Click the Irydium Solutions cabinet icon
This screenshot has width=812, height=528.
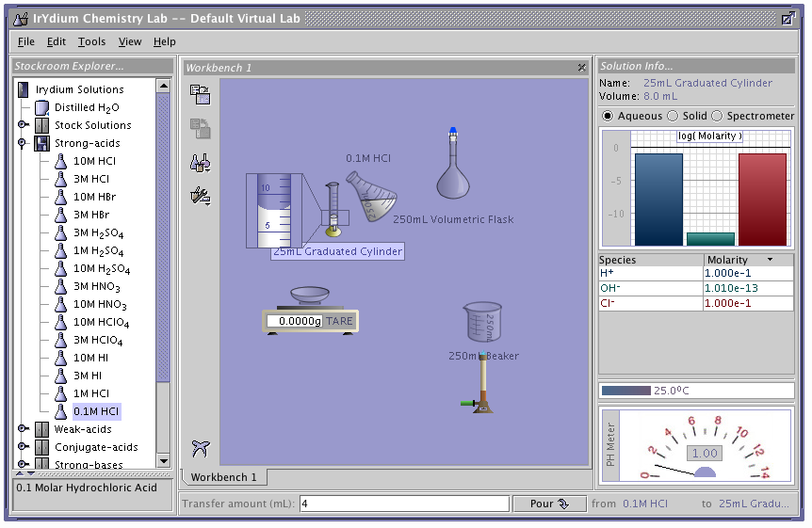pyautogui.click(x=23, y=89)
